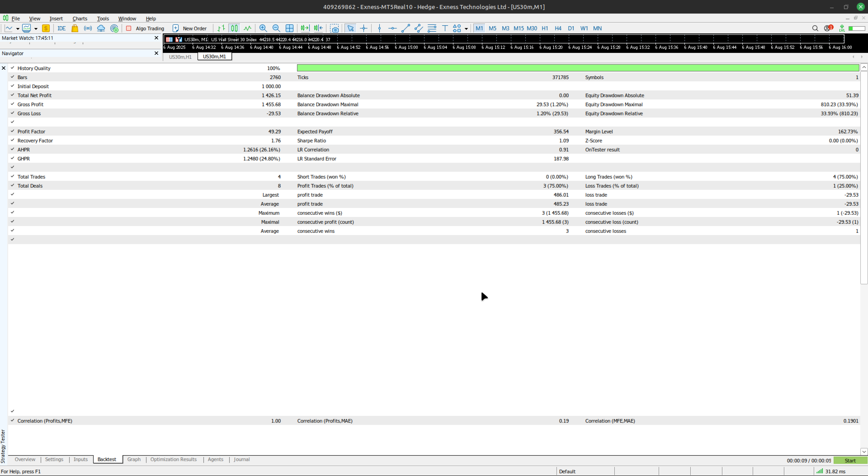Image resolution: width=868 pixels, height=476 pixels.
Task: Click the green Start button
Action: click(x=850, y=461)
